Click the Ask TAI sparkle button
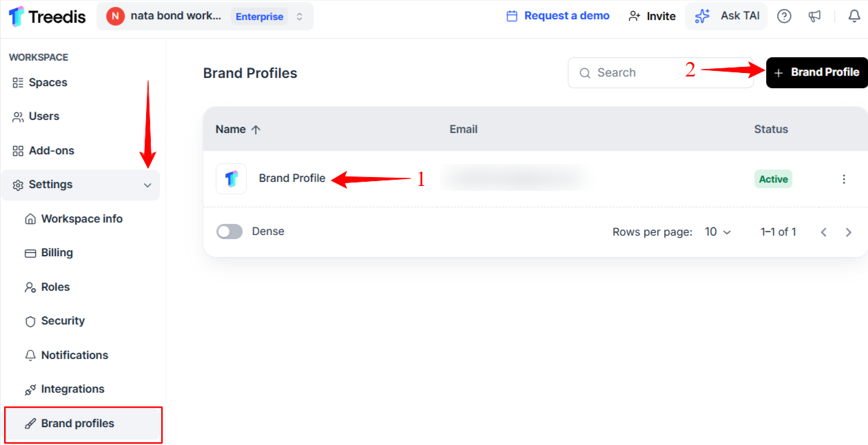The image size is (868, 445). pyautogui.click(x=726, y=16)
